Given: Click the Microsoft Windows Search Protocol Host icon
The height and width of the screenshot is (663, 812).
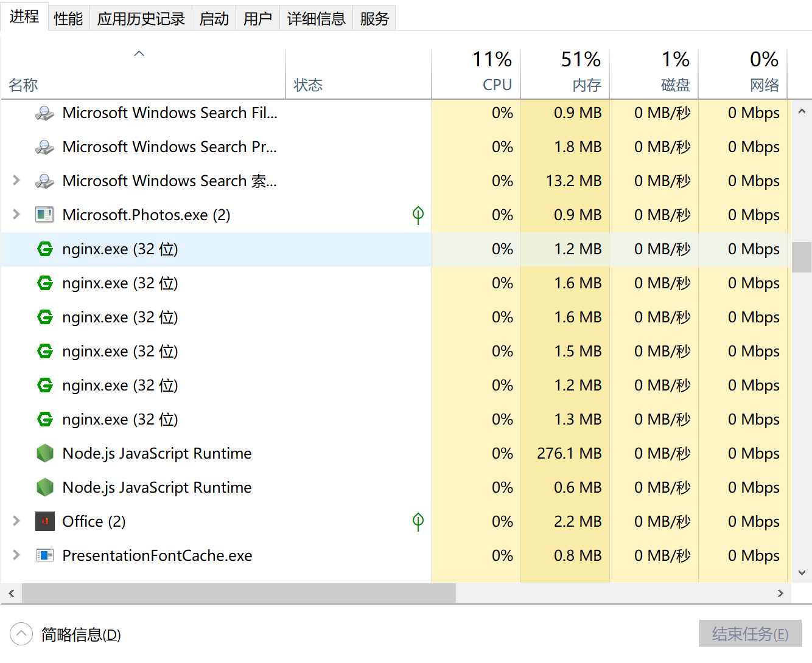Looking at the screenshot, I should click(x=44, y=147).
